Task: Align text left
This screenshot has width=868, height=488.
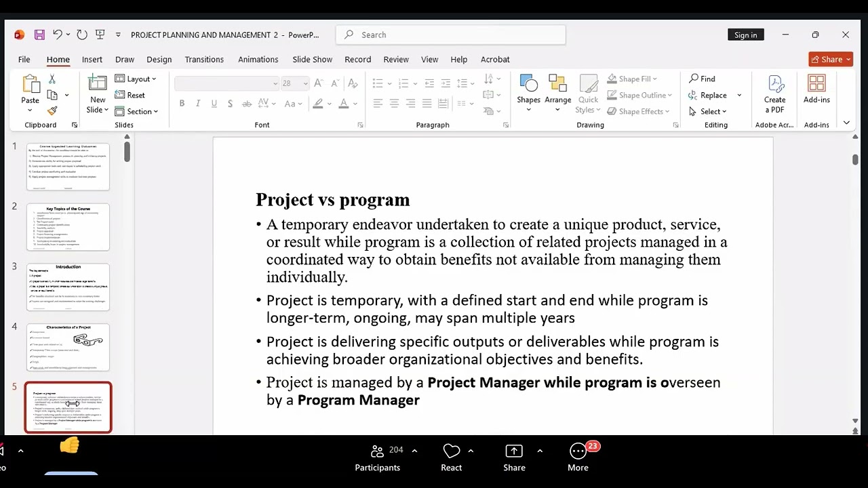Action: (378, 104)
